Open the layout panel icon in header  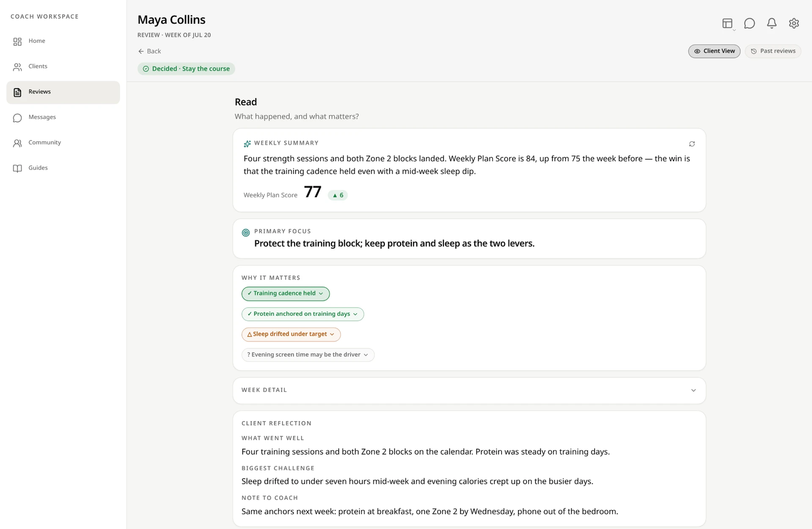[727, 23]
